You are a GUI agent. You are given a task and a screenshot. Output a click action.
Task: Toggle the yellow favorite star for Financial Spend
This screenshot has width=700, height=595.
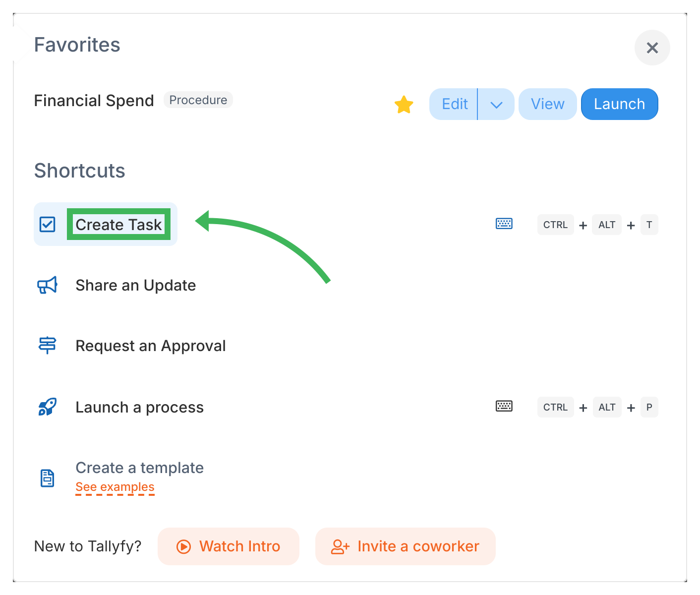tap(404, 104)
